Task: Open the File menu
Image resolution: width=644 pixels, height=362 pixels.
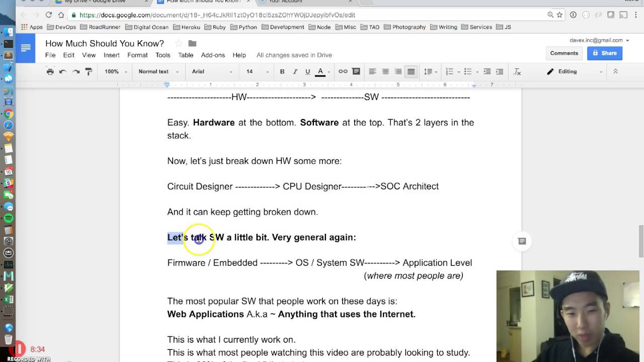Action: 50,55
